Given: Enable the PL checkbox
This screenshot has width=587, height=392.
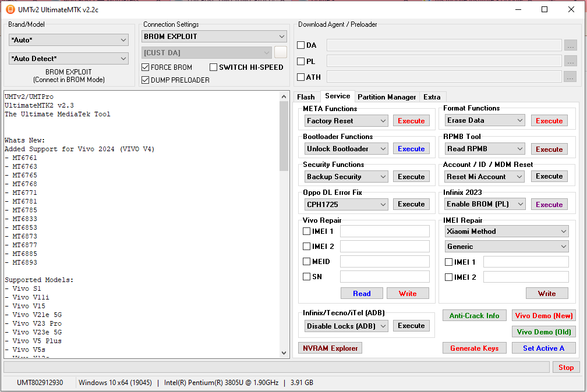Looking at the screenshot, I should pyautogui.click(x=300, y=61).
